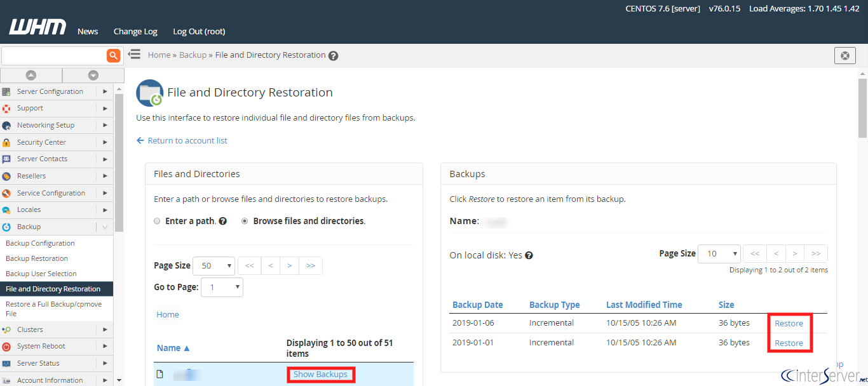Click the Return to account list link

pyautogui.click(x=182, y=141)
